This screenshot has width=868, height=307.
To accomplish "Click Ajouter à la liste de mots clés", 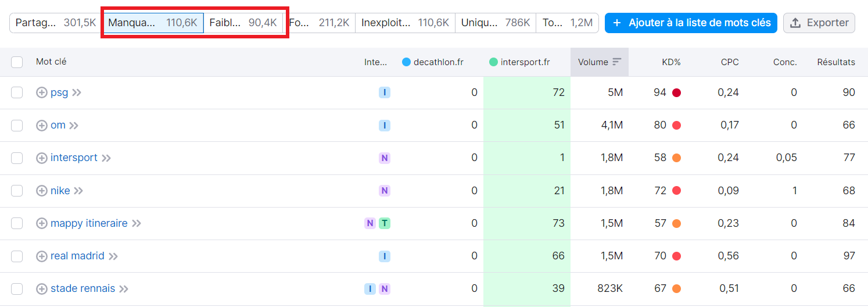I will click(691, 23).
